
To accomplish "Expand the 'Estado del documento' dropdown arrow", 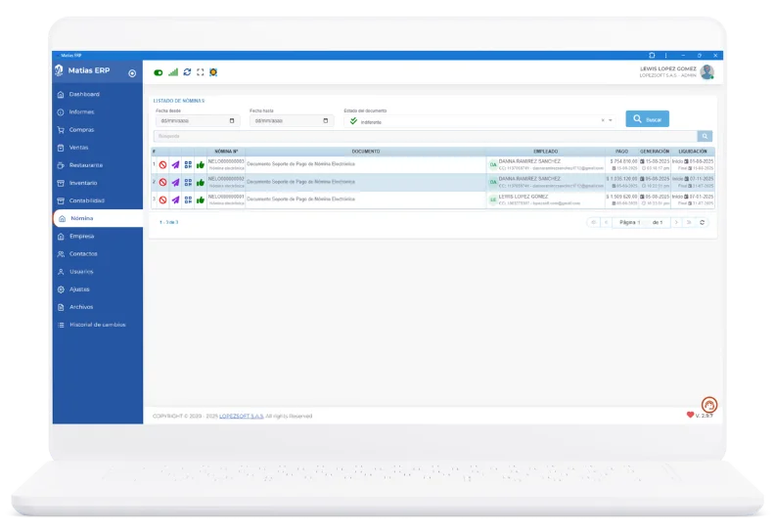I will coord(611,120).
